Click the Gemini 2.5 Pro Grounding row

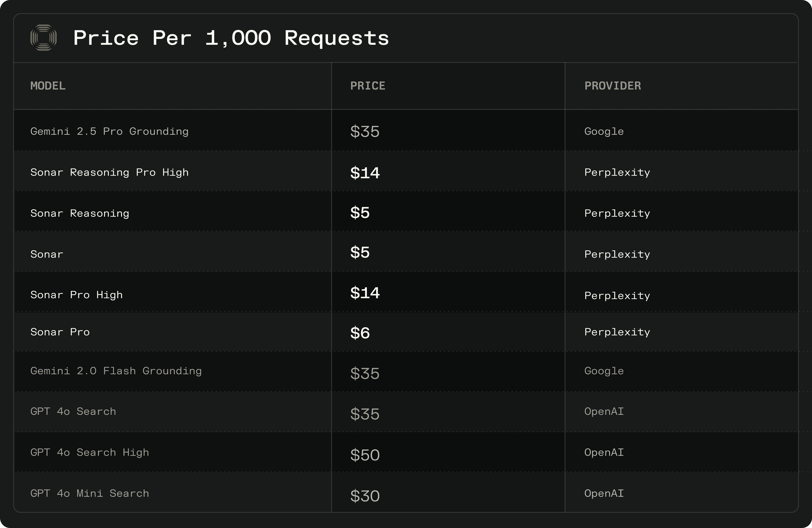coord(406,131)
